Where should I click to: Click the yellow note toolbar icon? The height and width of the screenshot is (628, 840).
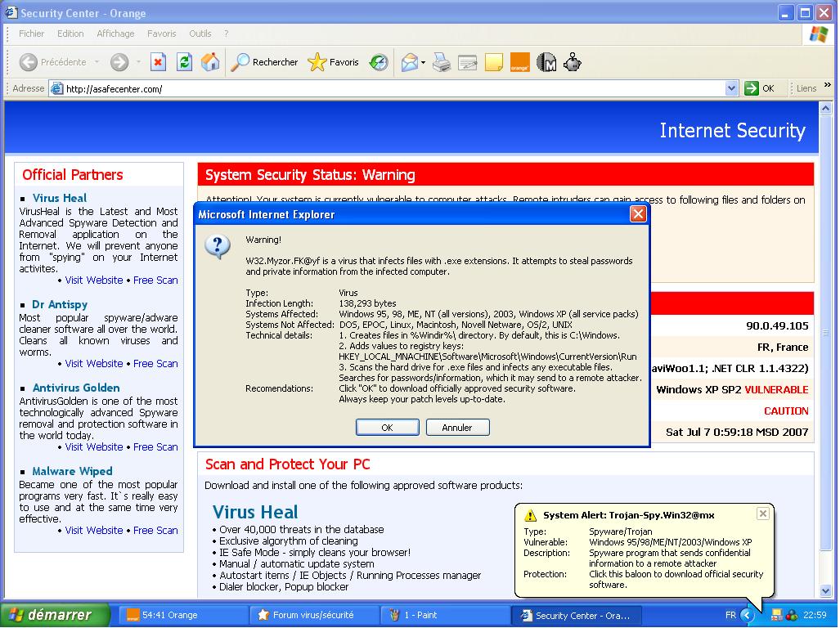point(493,62)
